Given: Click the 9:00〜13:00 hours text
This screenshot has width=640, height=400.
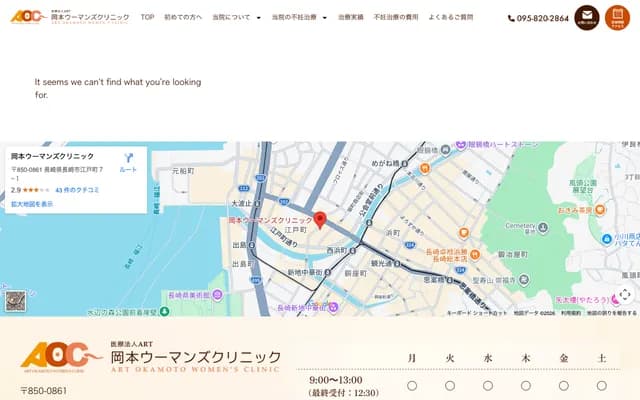Looking at the screenshot, I should (x=336, y=380).
